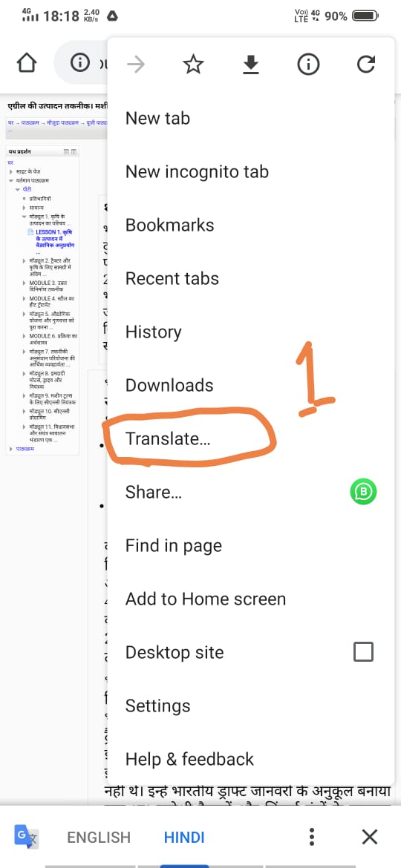Image resolution: width=401 pixels, height=868 pixels.
Task: Open the LESSON 1 page icon link
Action: tap(31, 232)
